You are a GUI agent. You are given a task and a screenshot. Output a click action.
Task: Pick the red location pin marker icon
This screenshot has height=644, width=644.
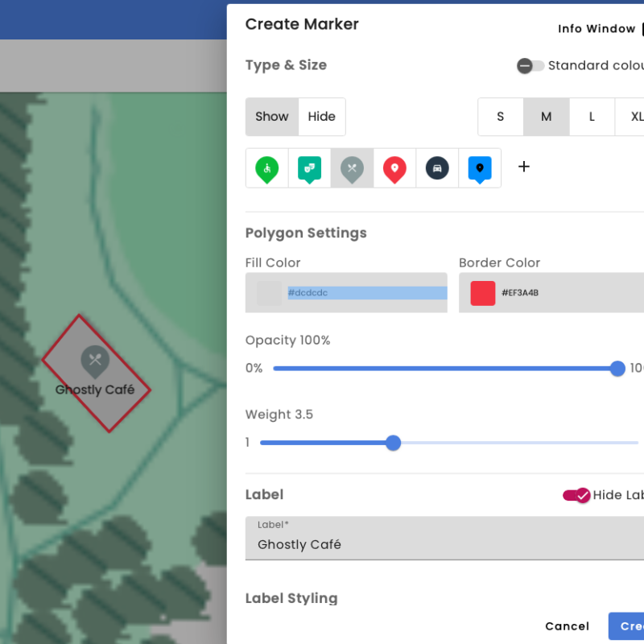(x=394, y=168)
